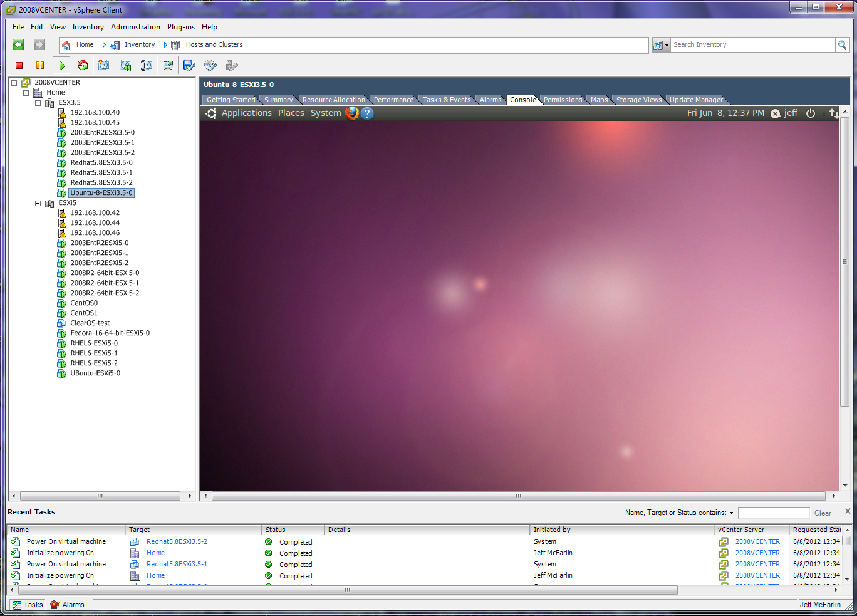Take a snapshot using the toolbar icon
857x616 pixels.
tap(104, 65)
